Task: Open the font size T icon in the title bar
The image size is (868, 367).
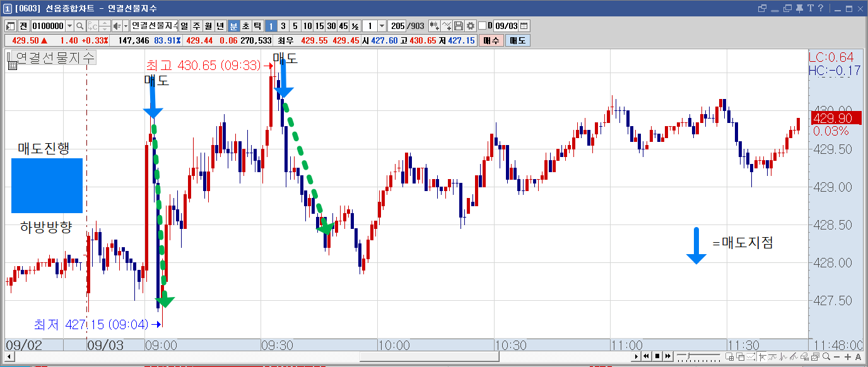Action: tap(811, 8)
